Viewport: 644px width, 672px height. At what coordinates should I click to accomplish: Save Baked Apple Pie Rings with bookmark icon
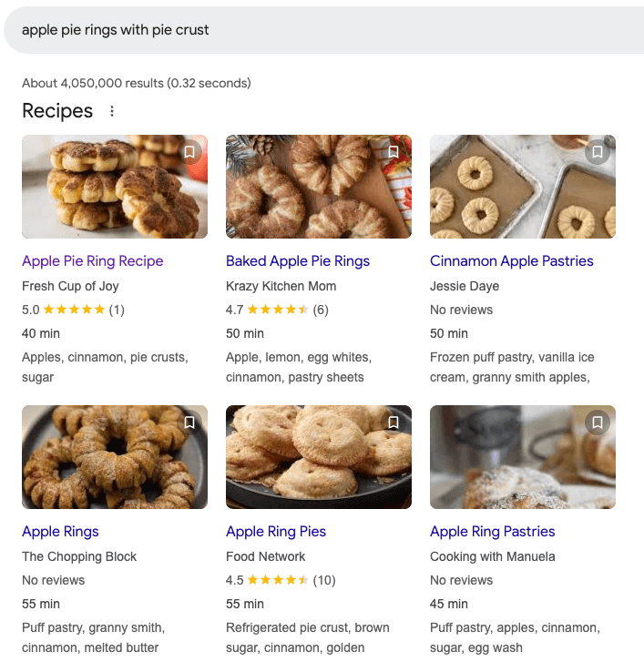(394, 152)
